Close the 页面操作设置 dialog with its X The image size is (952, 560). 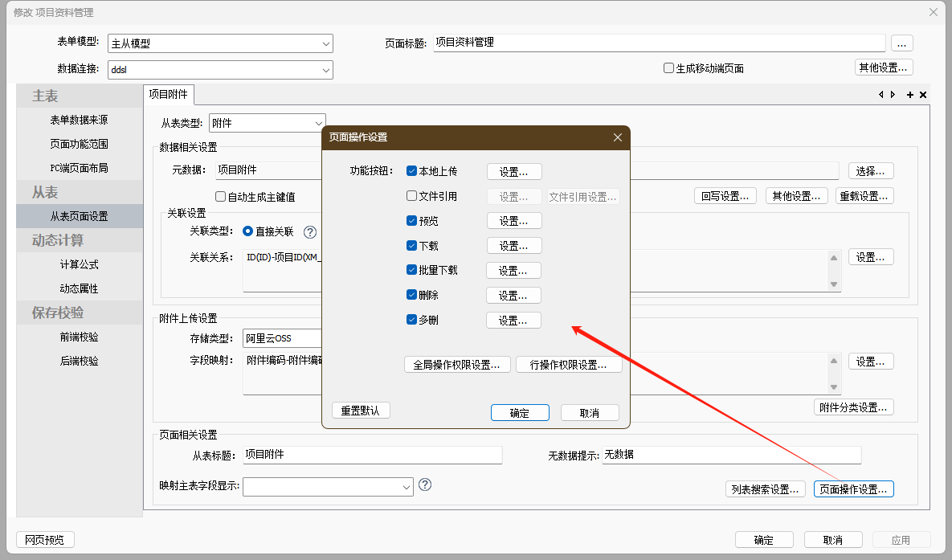click(618, 137)
